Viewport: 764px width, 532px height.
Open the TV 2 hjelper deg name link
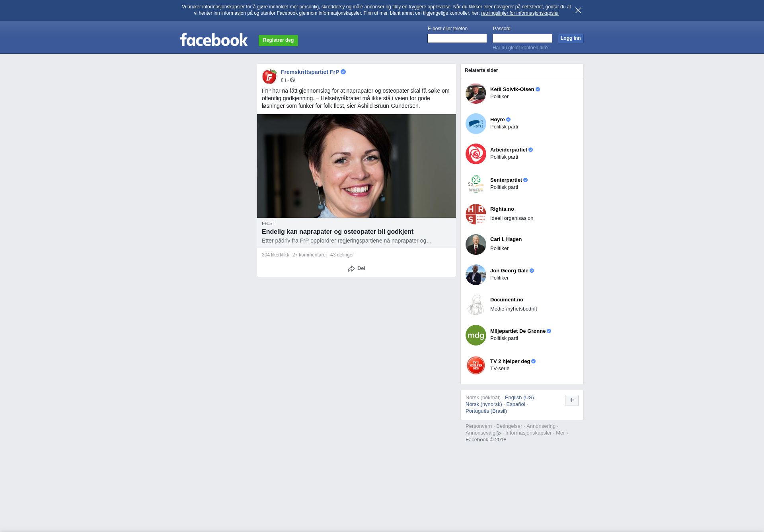[x=510, y=361]
